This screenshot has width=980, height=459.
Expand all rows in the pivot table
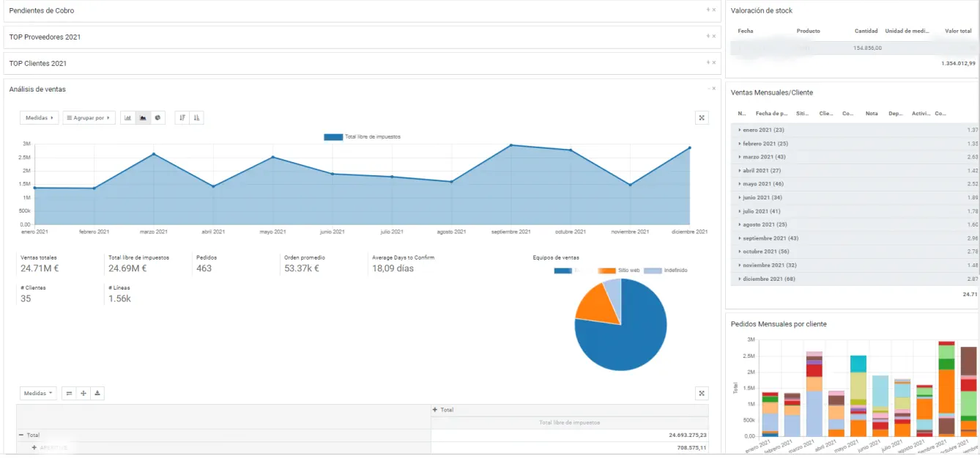click(x=83, y=393)
